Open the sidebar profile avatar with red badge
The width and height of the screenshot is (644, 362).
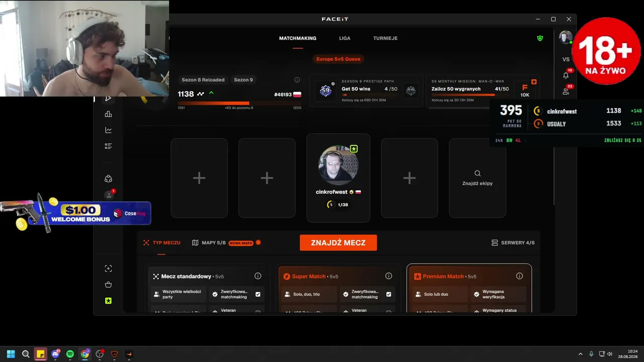[109, 195]
